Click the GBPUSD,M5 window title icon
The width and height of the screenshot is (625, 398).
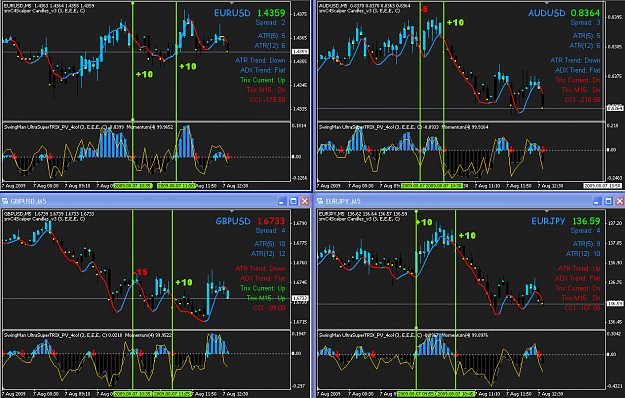coord(5,201)
